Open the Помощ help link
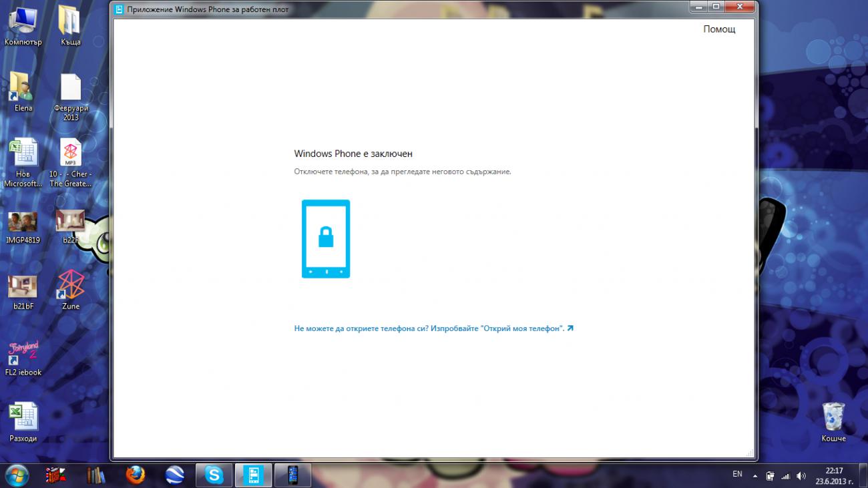The image size is (868, 488). pos(719,29)
